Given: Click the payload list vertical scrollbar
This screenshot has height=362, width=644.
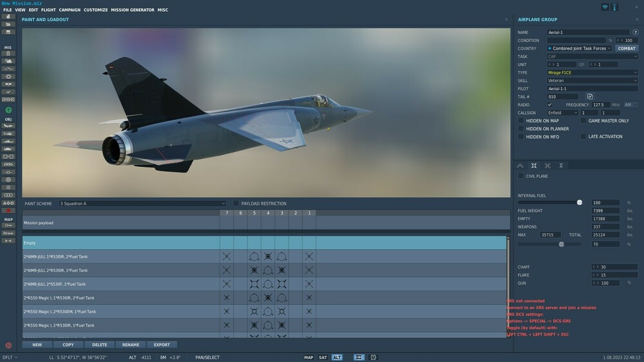Looking at the screenshot, I should coord(508,287).
